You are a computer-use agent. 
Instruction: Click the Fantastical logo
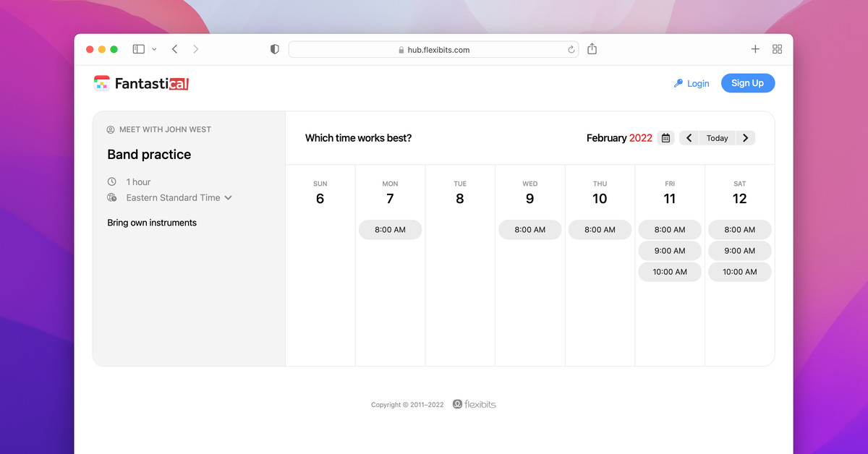tap(141, 84)
